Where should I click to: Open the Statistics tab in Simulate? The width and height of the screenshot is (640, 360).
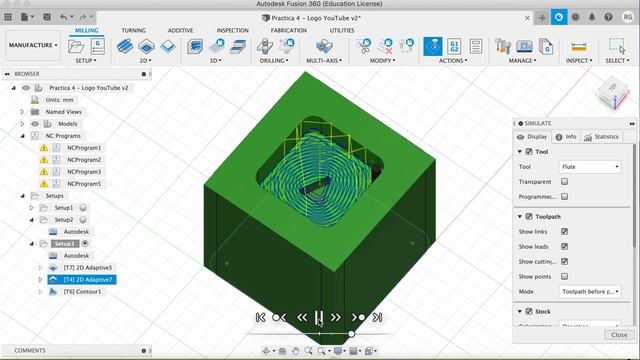pos(601,137)
